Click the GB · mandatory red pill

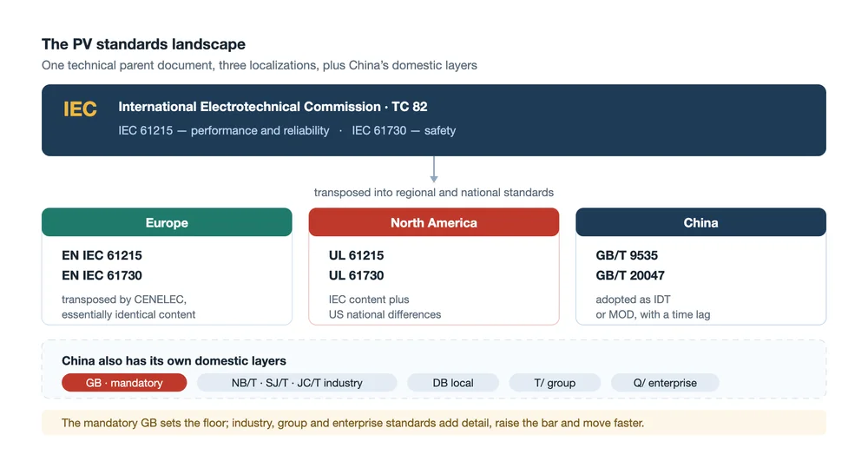coord(124,382)
